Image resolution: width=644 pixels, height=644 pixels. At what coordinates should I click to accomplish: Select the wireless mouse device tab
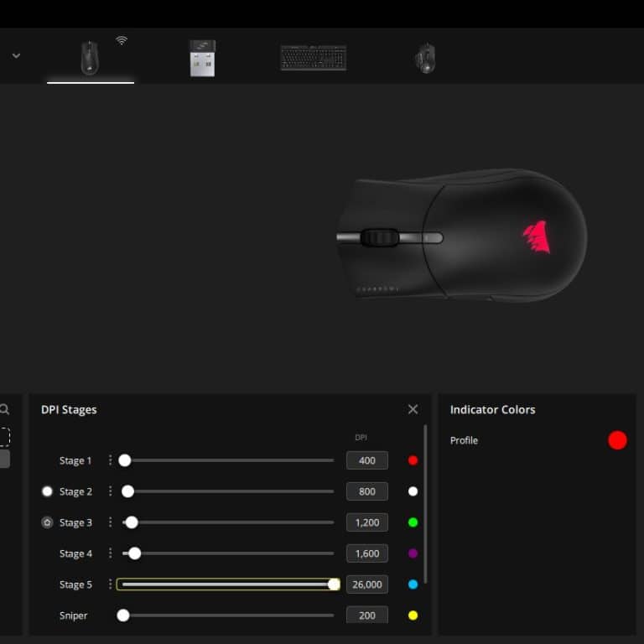coord(90,58)
